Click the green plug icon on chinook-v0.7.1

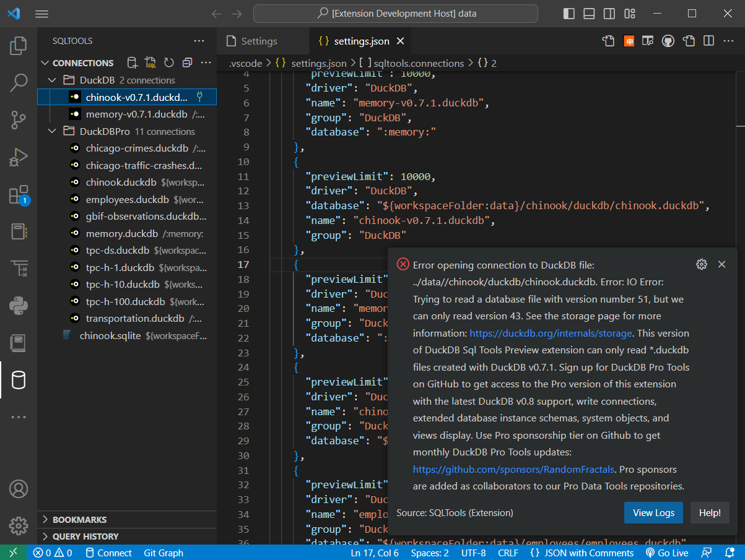(x=200, y=97)
